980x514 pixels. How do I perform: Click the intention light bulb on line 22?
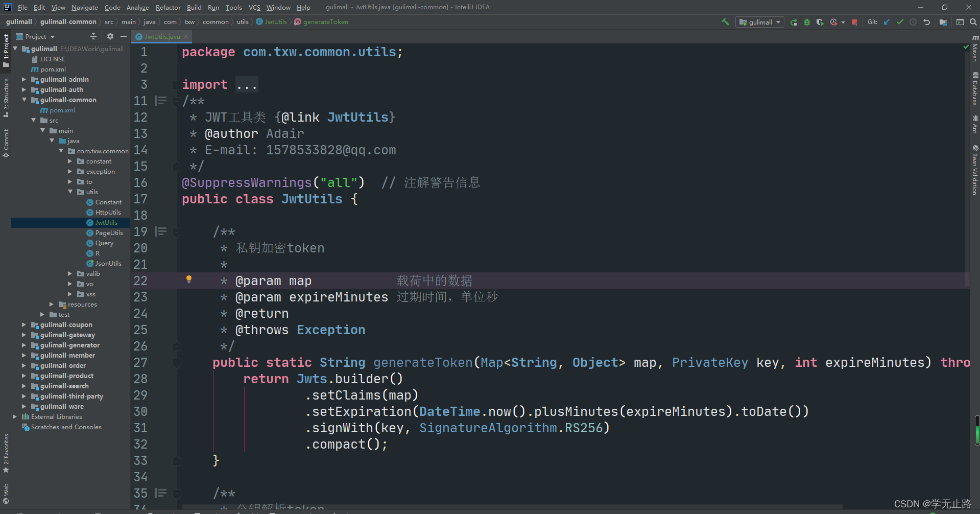tap(189, 279)
